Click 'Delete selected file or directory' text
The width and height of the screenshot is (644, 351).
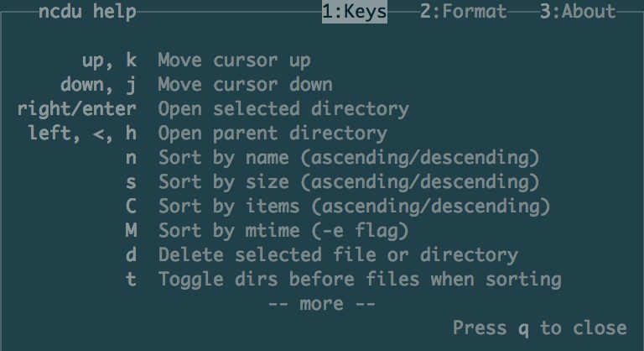pyautogui.click(x=338, y=255)
